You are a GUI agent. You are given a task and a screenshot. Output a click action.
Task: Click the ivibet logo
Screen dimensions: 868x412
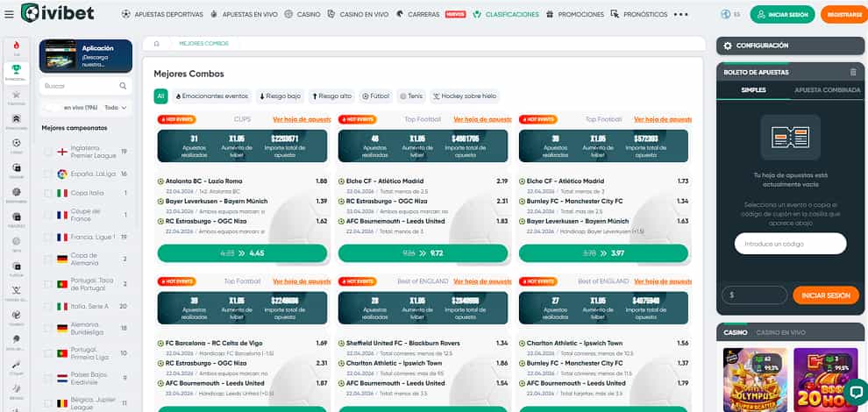(58, 13)
